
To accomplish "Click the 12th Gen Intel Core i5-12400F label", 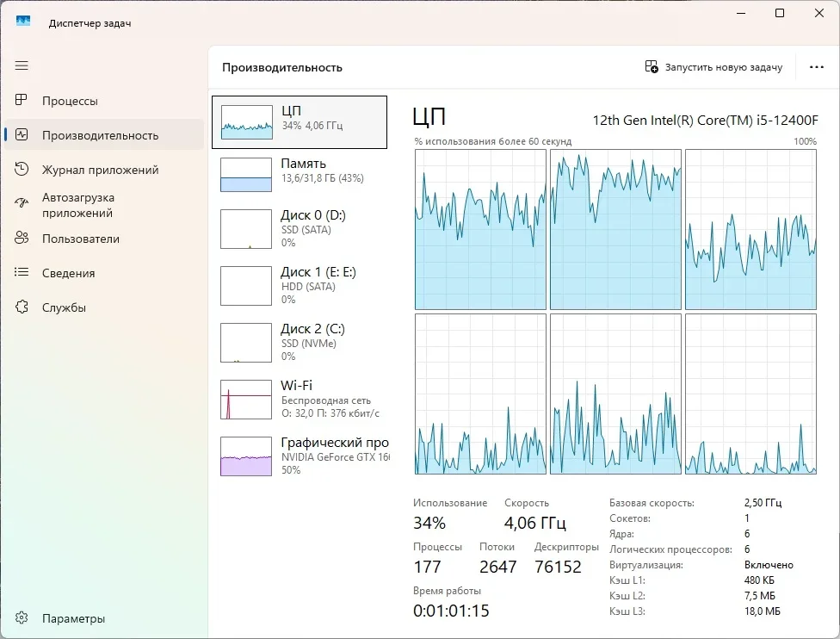I will point(706,120).
